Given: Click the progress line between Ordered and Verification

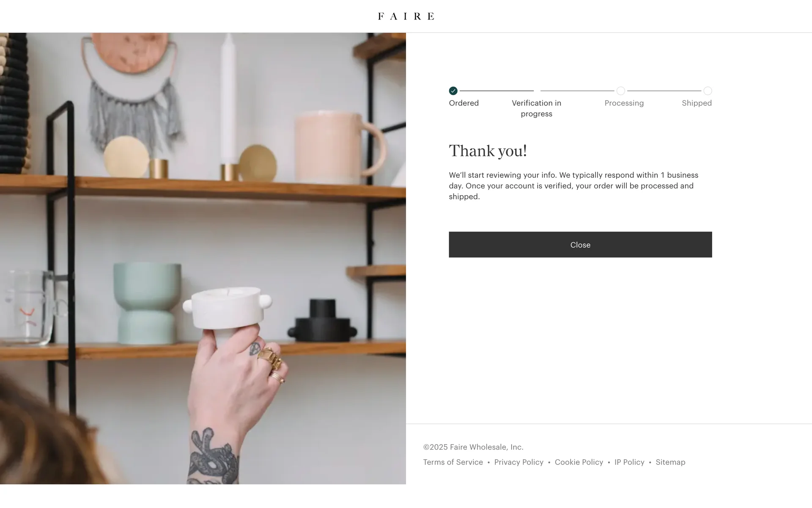Looking at the screenshot, I should (x=497, y=91).
